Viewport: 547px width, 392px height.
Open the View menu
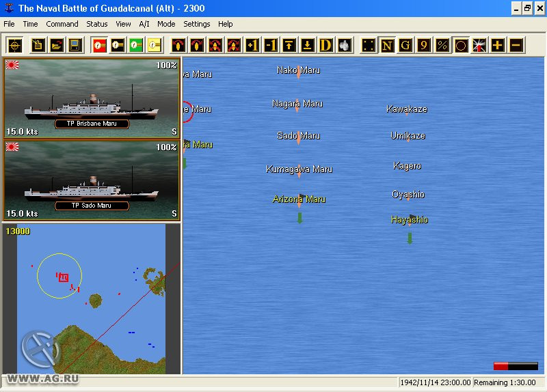(123, 24)
